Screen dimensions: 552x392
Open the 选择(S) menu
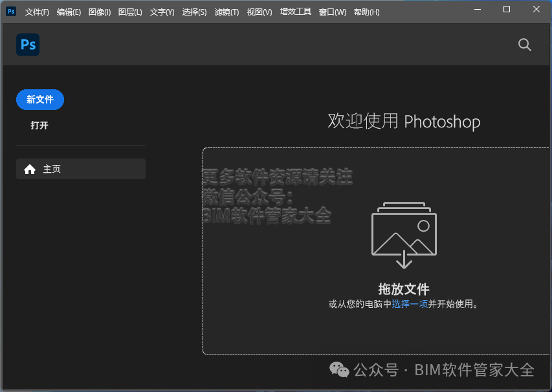194,12
